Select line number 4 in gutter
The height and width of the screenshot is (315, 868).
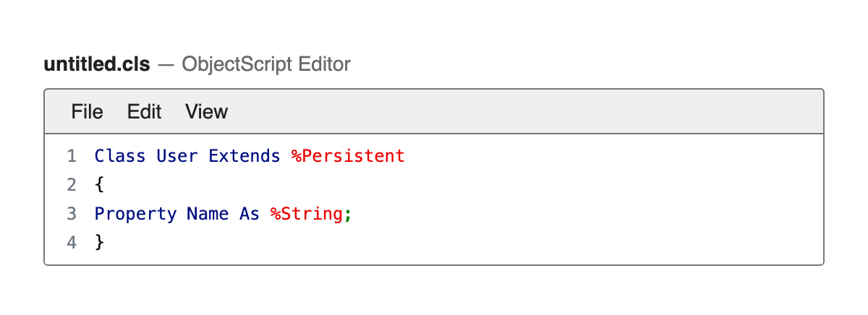pos(71,243)
